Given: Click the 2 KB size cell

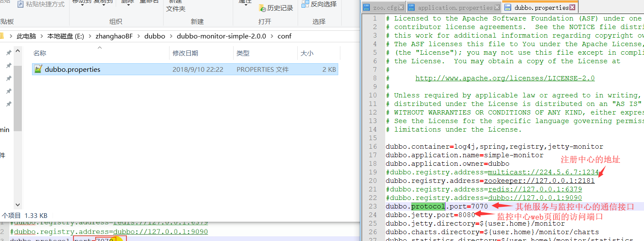Looking at the screenshot, I should point(329,69).
